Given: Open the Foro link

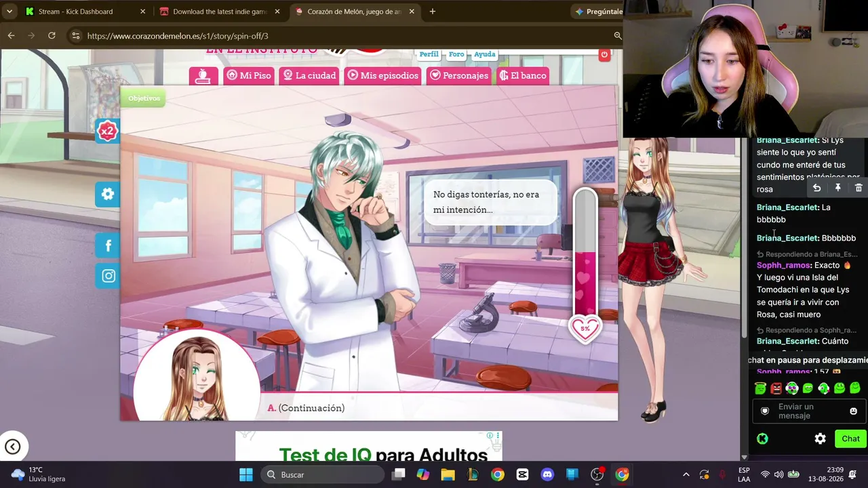Looking at the screenshot, I should pyautogui.click(x=456, y=54).
